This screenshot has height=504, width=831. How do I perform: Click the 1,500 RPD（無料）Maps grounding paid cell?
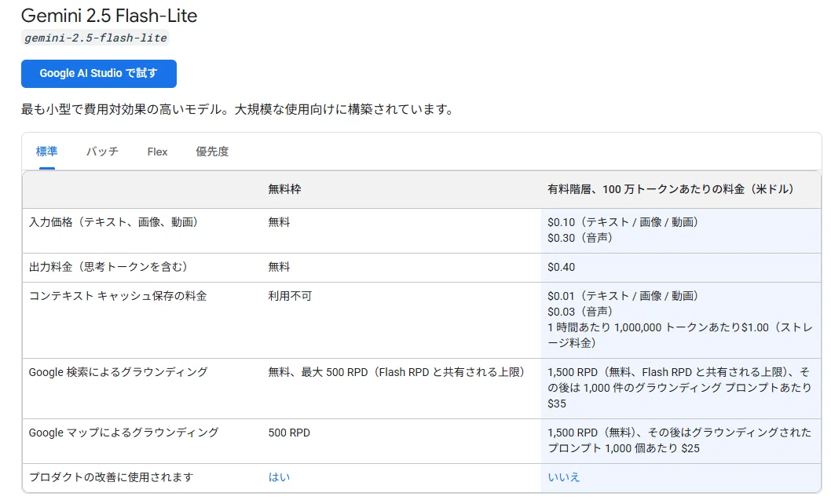tap(679, 440)
